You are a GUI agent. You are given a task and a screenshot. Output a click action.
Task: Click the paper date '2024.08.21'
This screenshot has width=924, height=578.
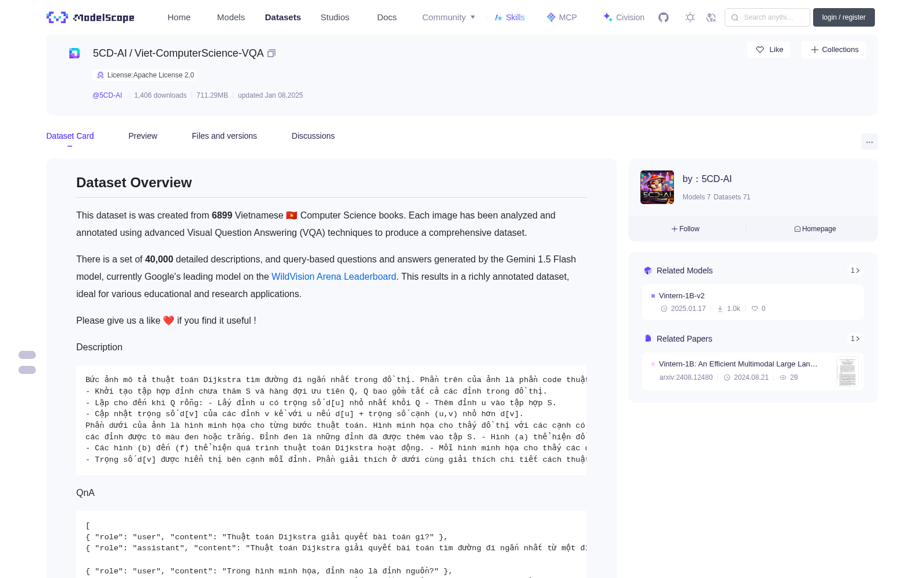[x=751, y=377]
